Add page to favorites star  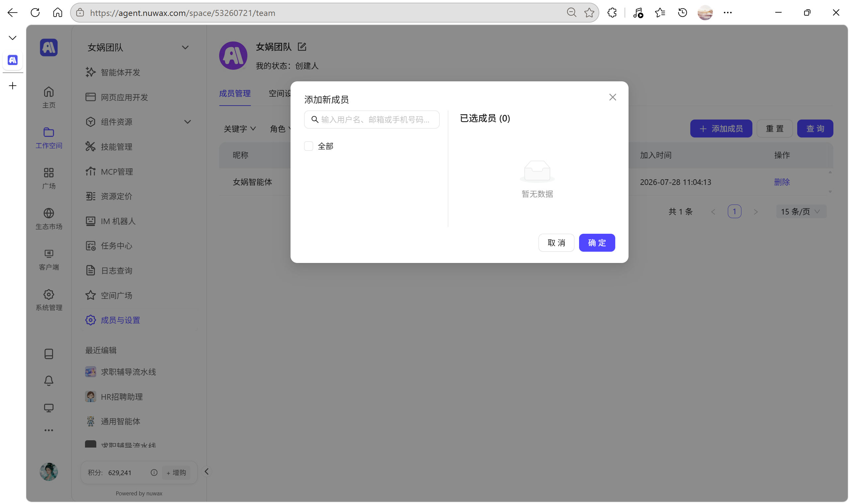coord(589,13)
